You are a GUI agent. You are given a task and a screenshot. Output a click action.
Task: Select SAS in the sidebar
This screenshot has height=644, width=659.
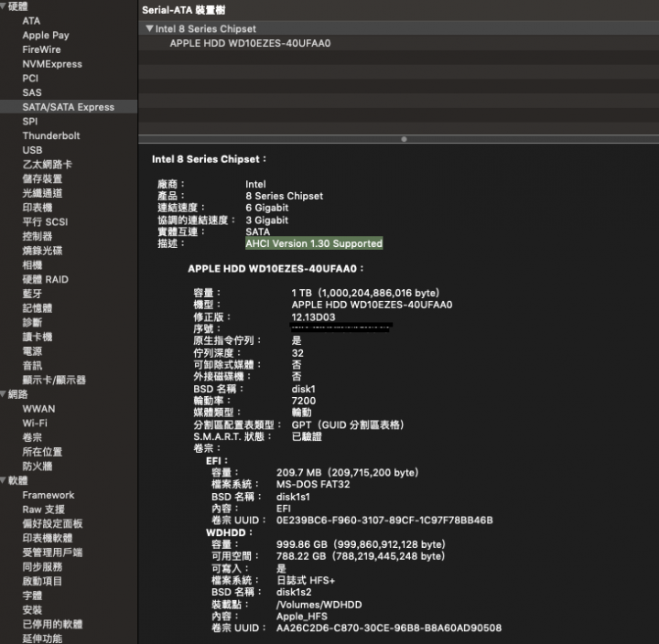click(32, 92)
